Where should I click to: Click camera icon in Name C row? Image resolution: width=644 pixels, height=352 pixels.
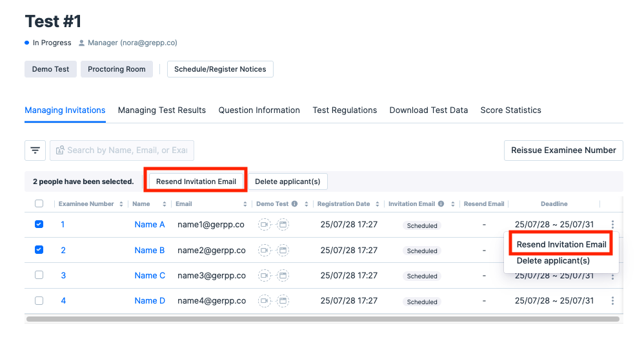265,276
